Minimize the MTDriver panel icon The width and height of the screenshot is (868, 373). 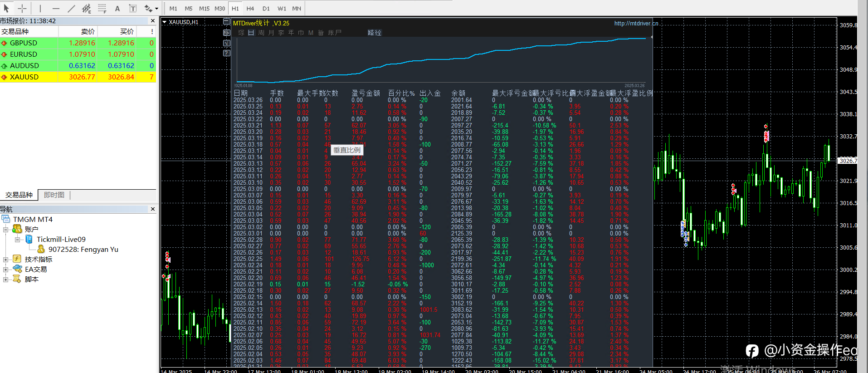227,22
